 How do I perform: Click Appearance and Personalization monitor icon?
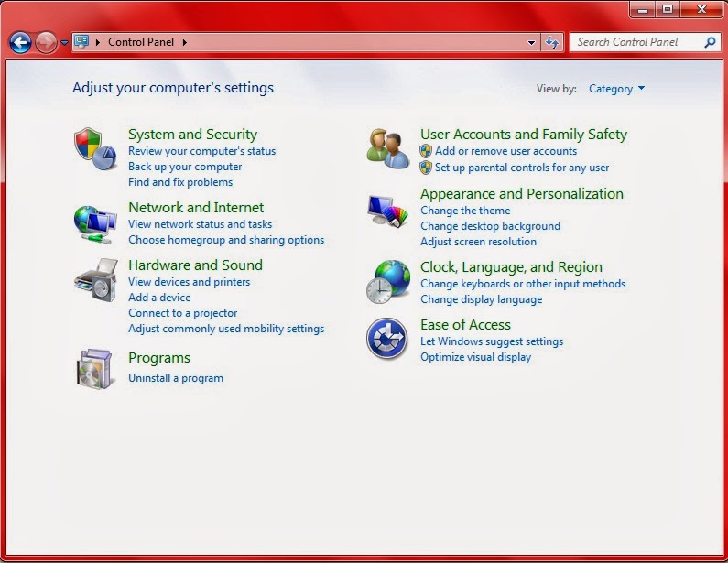pyautogui.click(x=387, y=211)
